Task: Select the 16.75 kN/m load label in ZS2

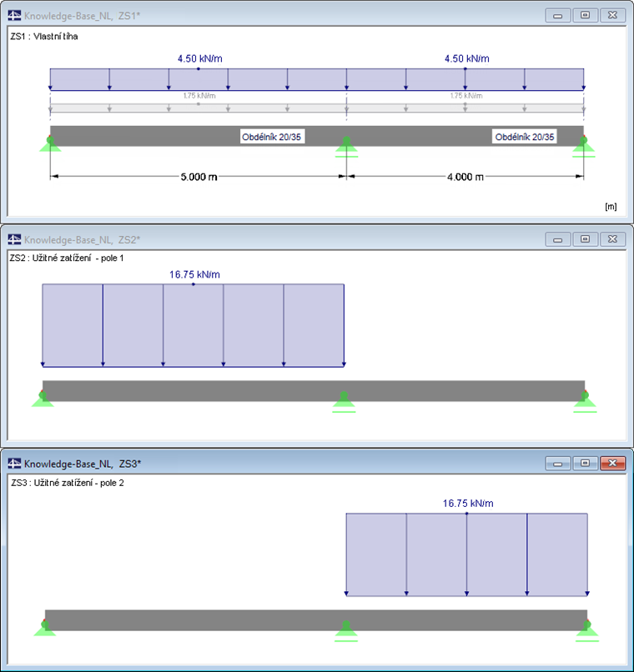Action: click(x=194, y=274)
